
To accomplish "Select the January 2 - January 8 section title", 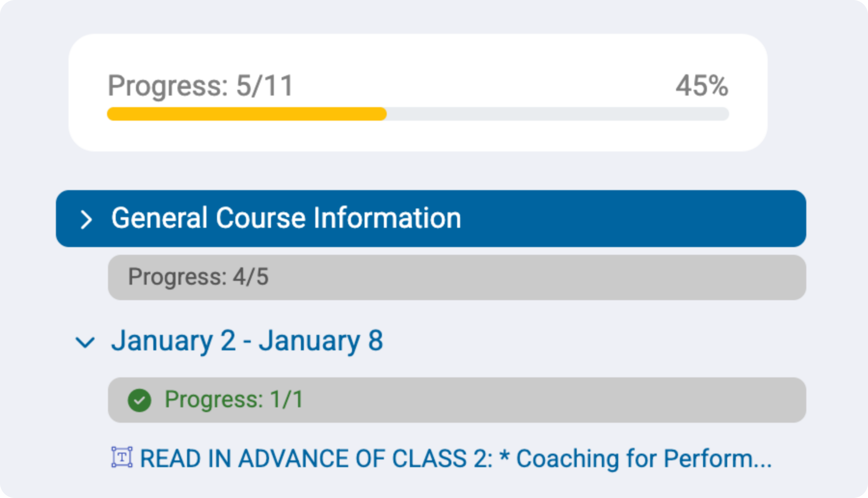I will coord(247,341).
